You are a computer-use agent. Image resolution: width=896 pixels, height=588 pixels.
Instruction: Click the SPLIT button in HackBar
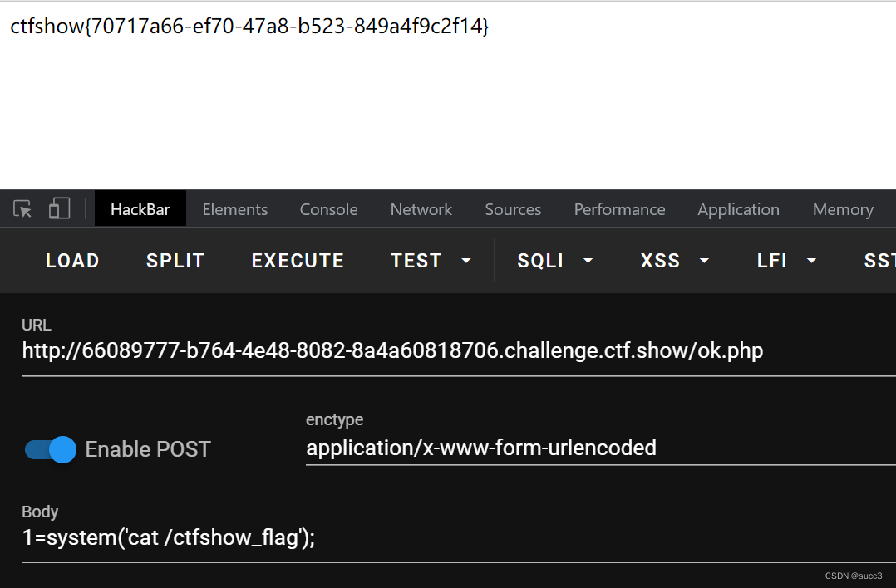coord(175,261)
